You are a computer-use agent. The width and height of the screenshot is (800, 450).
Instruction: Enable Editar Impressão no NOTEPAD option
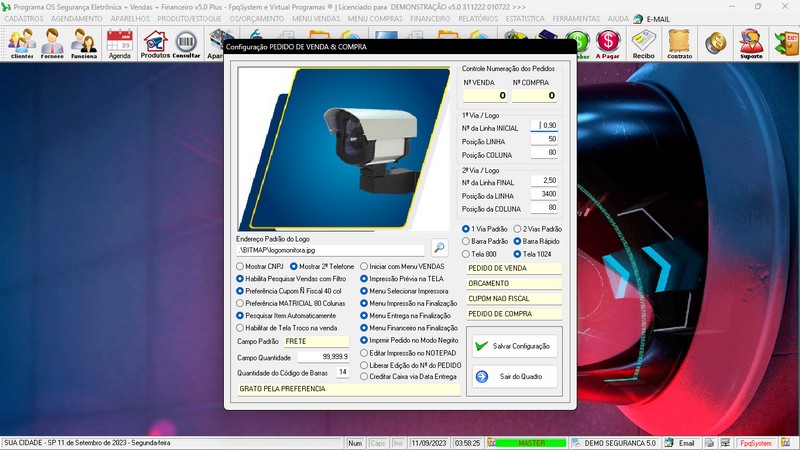click(365, 353)
